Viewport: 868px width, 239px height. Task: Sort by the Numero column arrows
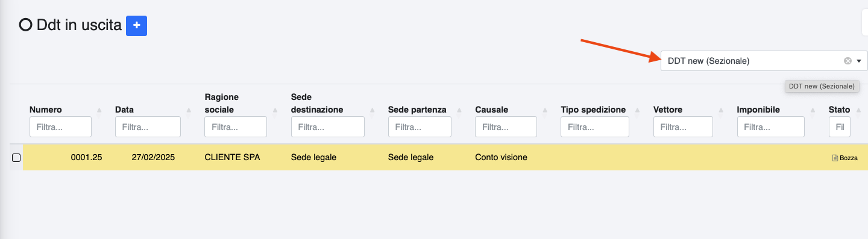99,110
